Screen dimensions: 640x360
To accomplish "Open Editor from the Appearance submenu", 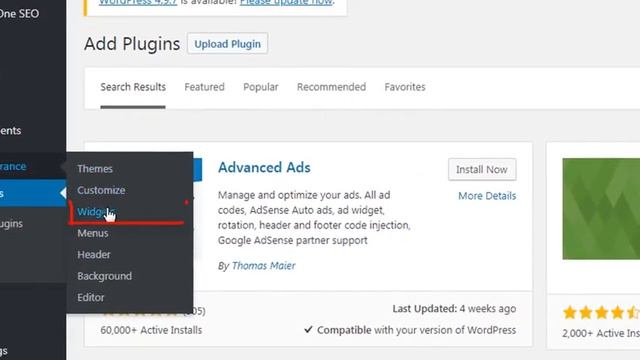I will pos(91,298).
